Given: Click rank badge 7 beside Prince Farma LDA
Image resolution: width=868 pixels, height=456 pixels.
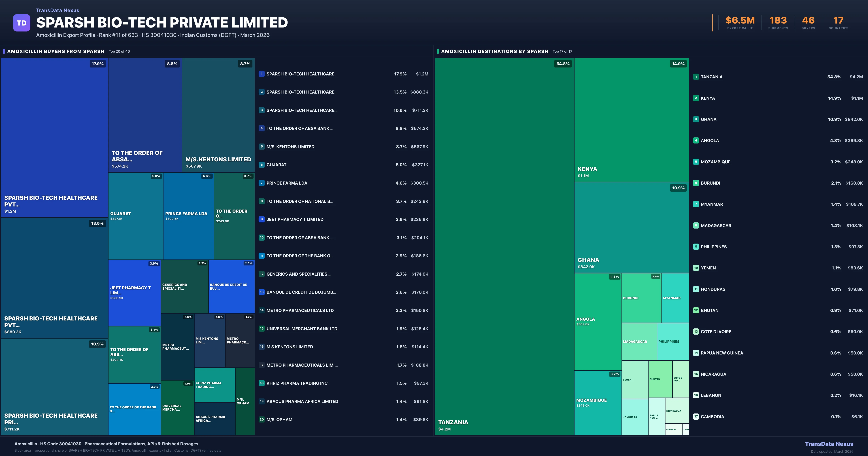Looking at the screenshot, I should (261, 183).
